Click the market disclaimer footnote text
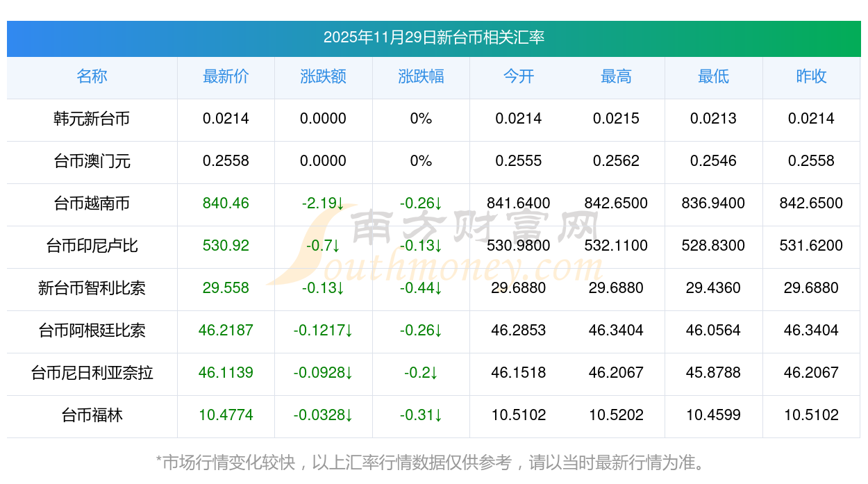 point(433,462)
